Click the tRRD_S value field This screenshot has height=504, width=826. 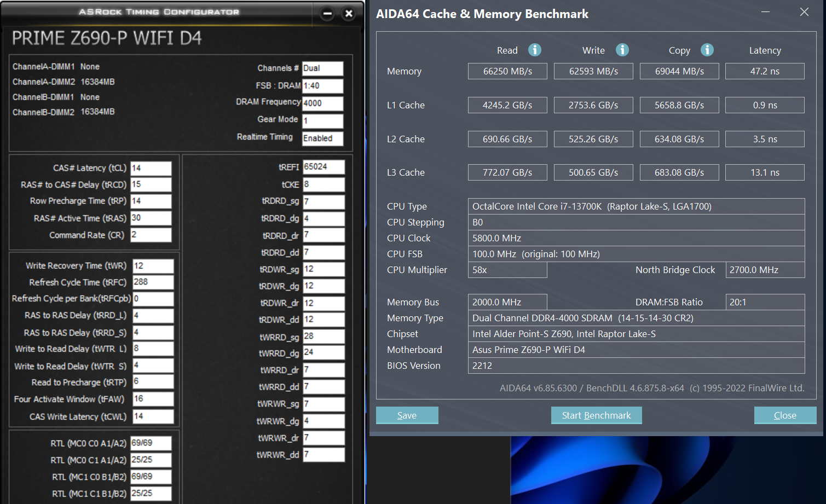point(153,333)
